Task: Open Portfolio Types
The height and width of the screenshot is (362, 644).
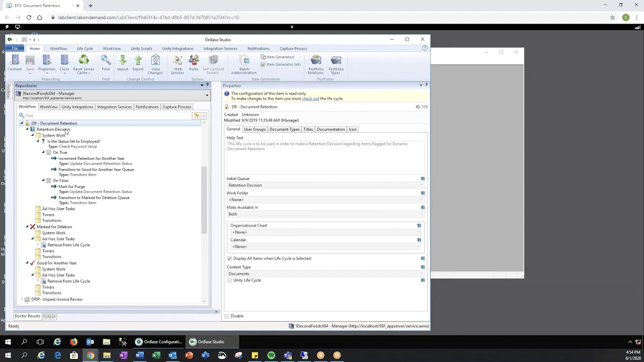Action: pos(336,64)
